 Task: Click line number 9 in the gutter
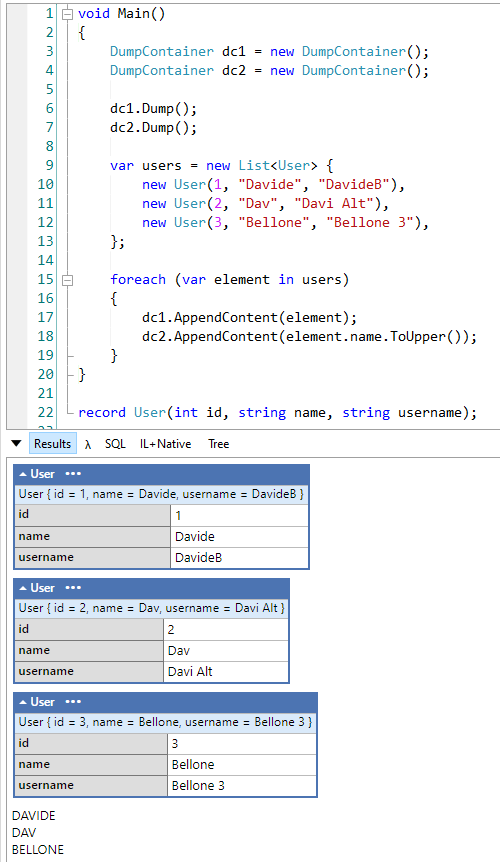pos(49,165)
